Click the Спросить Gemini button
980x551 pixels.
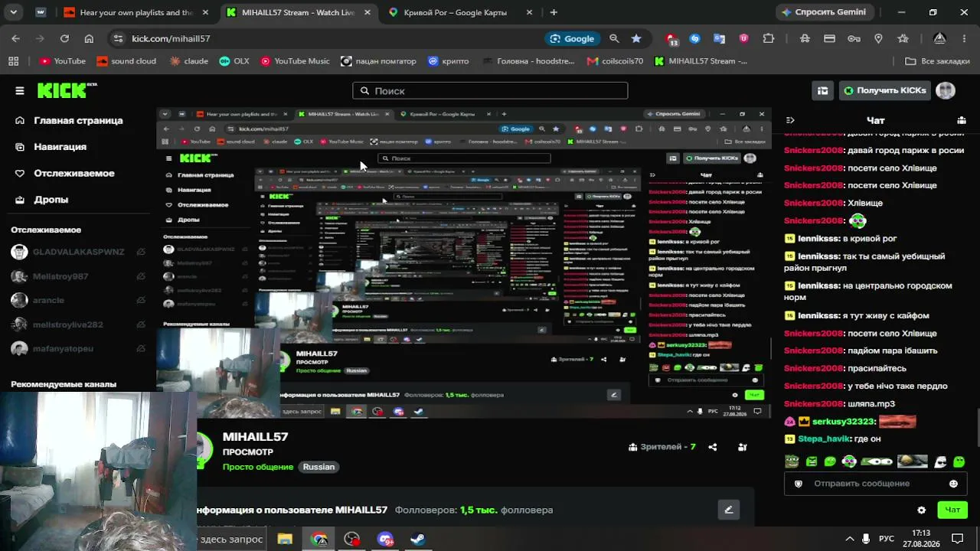point(823,12)
